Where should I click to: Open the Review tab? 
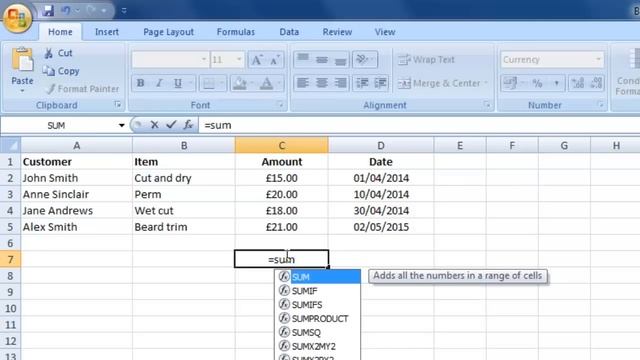pyautogui.click(x=337, y=32)
